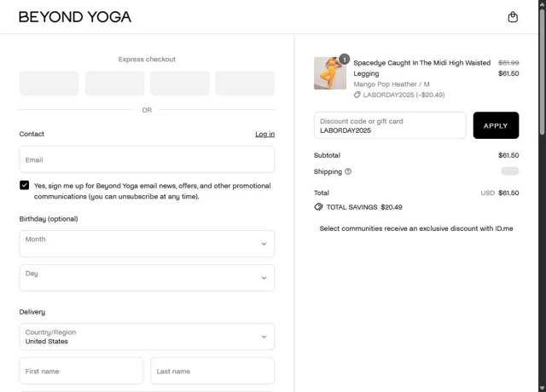
Task: Open the birthday Month dropdown
Action: coord(147,244)
